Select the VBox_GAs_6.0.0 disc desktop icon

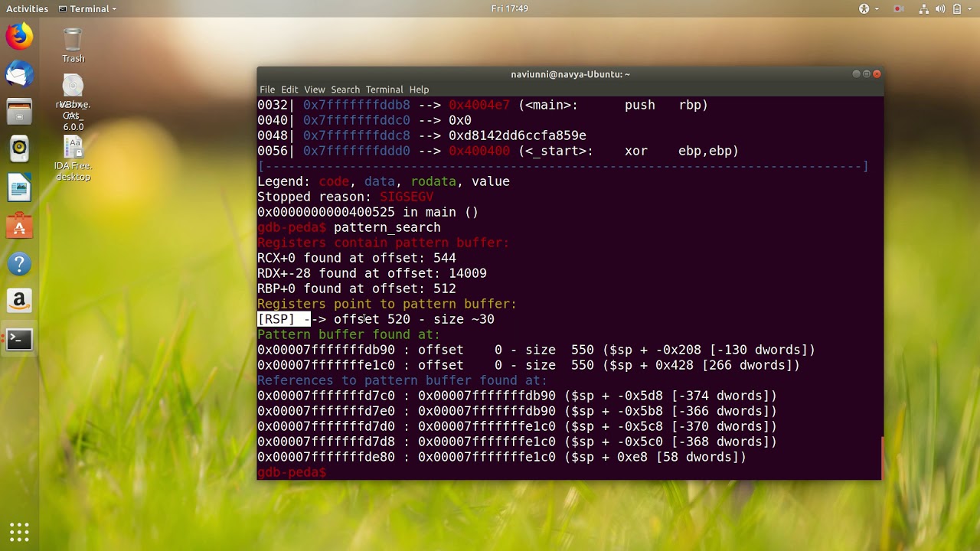click(x=73, y=103)
